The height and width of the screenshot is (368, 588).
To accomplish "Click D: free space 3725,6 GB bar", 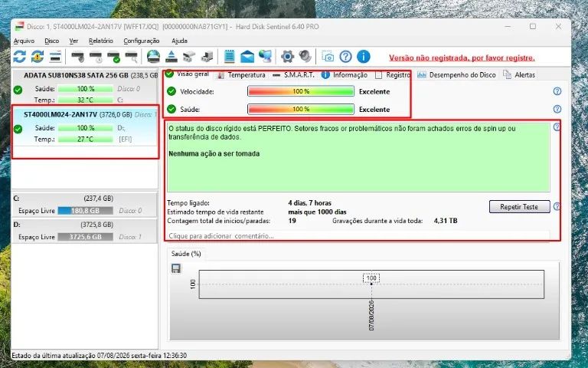I will click(85, 237).
